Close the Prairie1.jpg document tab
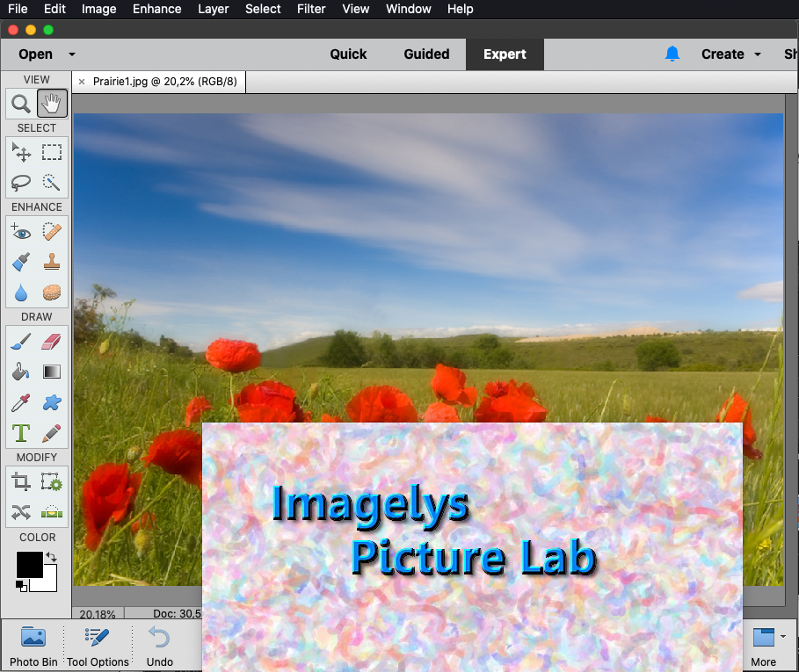Viewport: 799px width, 672px height. coord(82,82)
